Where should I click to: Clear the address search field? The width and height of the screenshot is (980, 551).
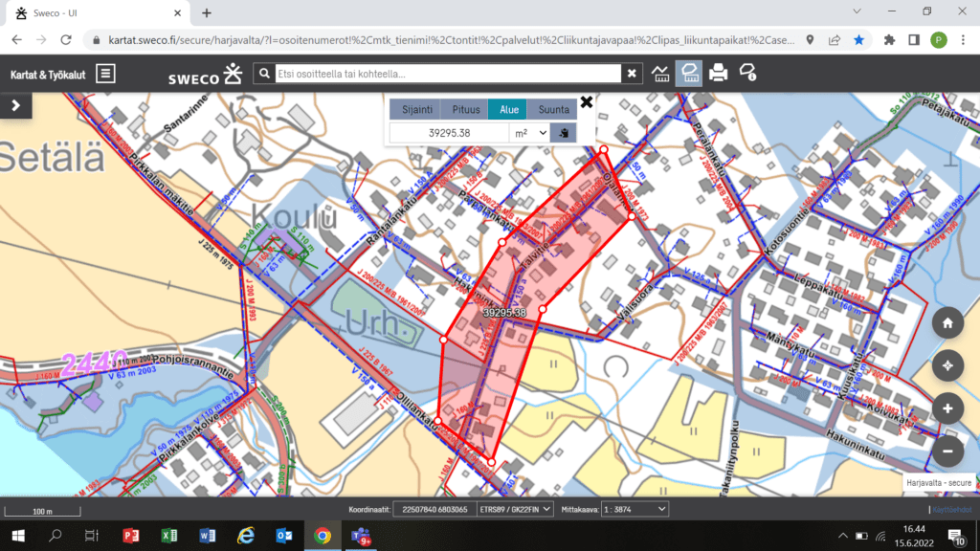tap(632, 74)
